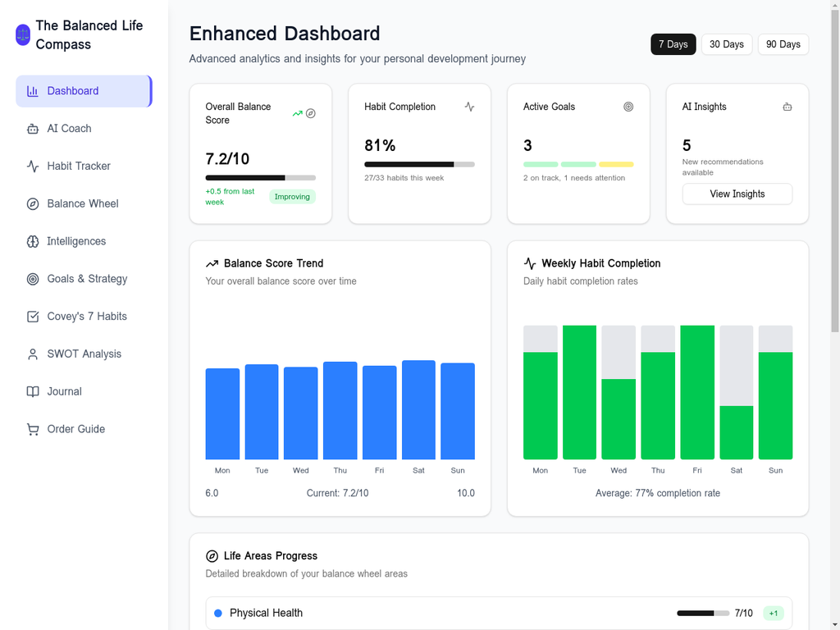The image size is (840, 630).
Task: Click the Physical Health progress bar
Action: click(702, 613)
